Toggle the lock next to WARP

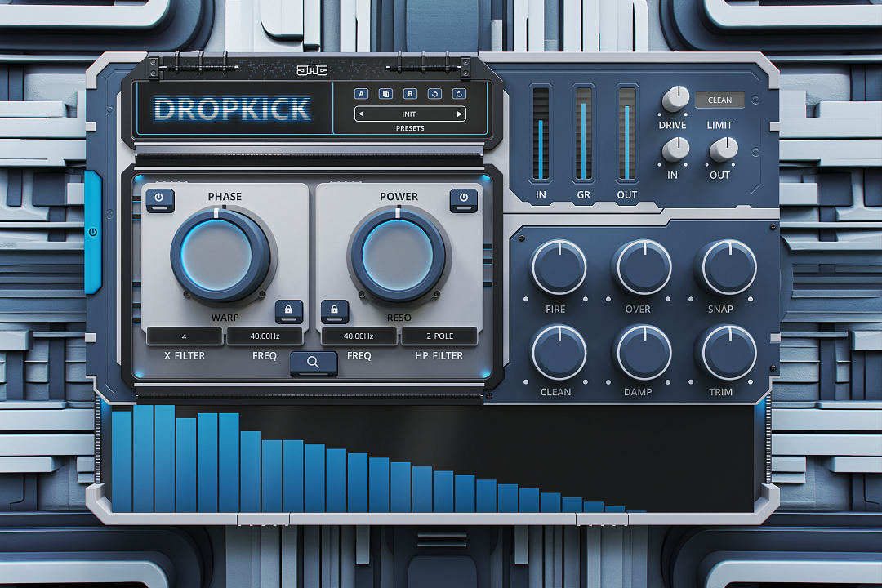click(x=288, y=310)
